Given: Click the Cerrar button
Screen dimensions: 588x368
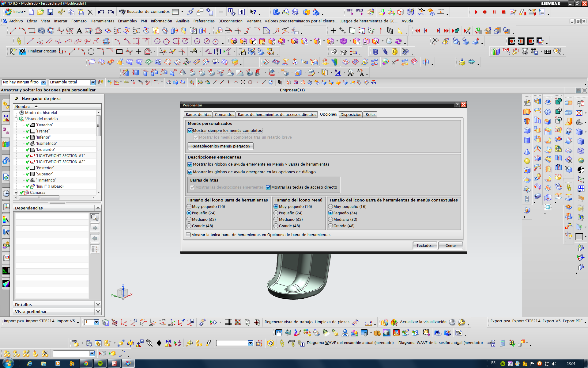Looking at the screenshot, I should click(x=450, y=246).
